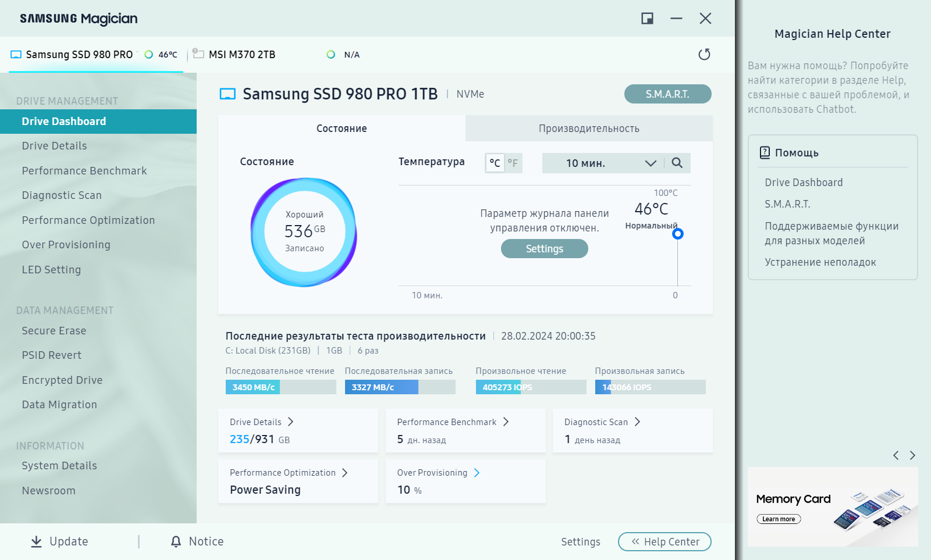
Task: Click the next banner arrow in Help Center
Action: click(912, 455)
